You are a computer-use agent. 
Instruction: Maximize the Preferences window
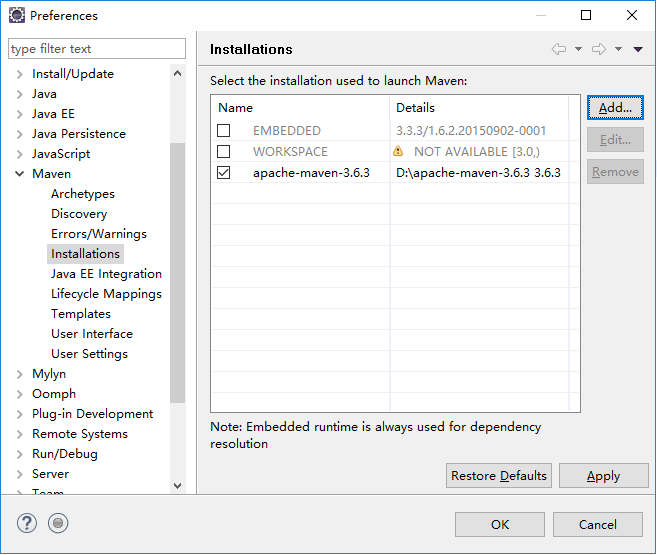tap(586, 15)
